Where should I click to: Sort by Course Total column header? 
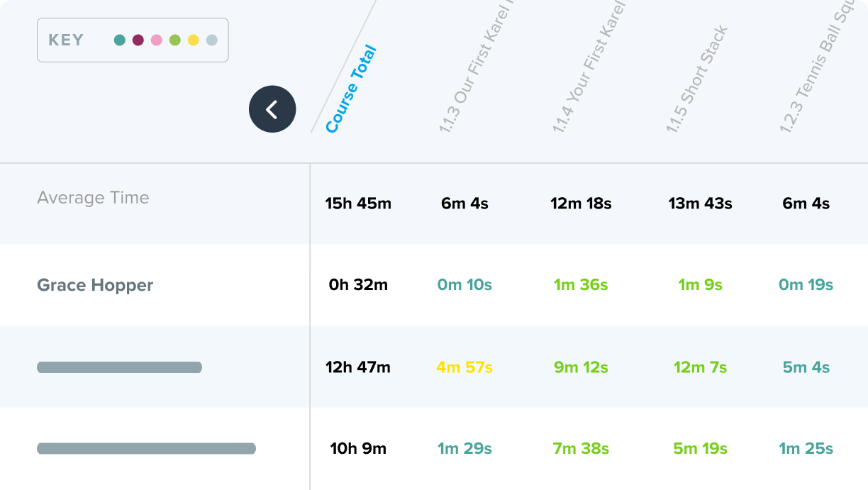coord(351,89)
